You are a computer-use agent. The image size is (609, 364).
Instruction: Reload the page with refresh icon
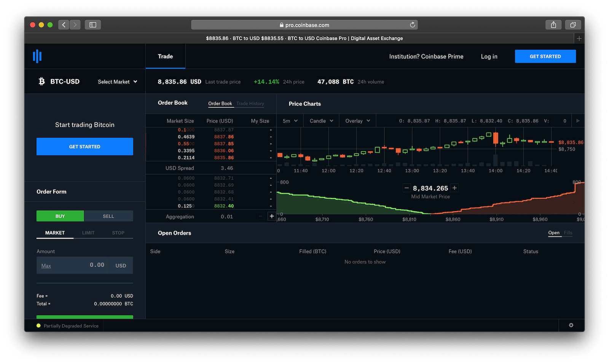[412, 25]
